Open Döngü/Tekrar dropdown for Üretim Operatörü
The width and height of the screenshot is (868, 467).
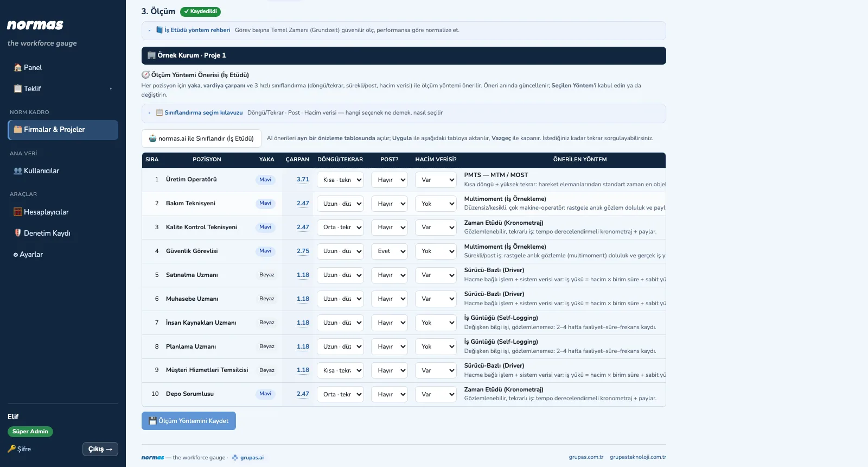[x=340, y=180]
